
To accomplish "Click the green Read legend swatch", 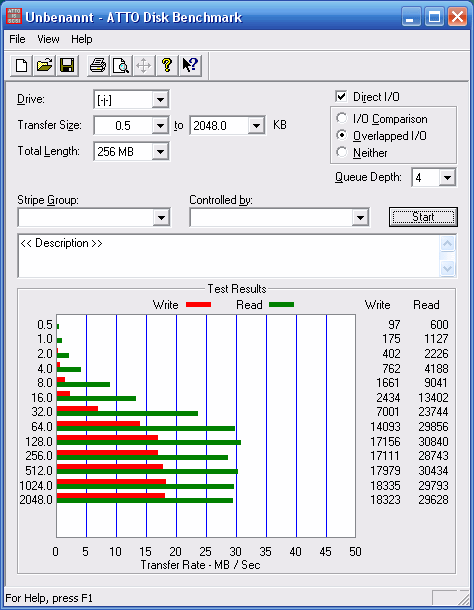I will point(281,305).
